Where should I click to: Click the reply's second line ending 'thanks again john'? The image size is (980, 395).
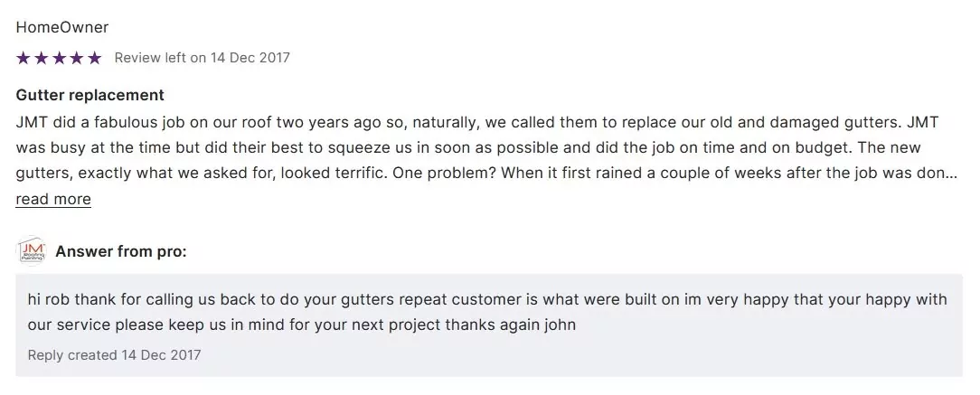point(301,324)
